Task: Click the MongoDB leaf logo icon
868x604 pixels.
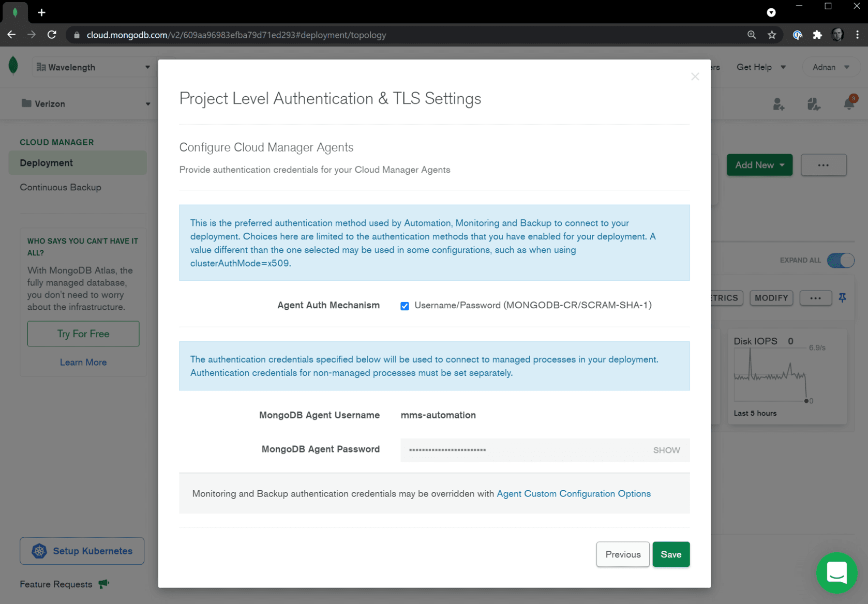Action: (13, 66)
